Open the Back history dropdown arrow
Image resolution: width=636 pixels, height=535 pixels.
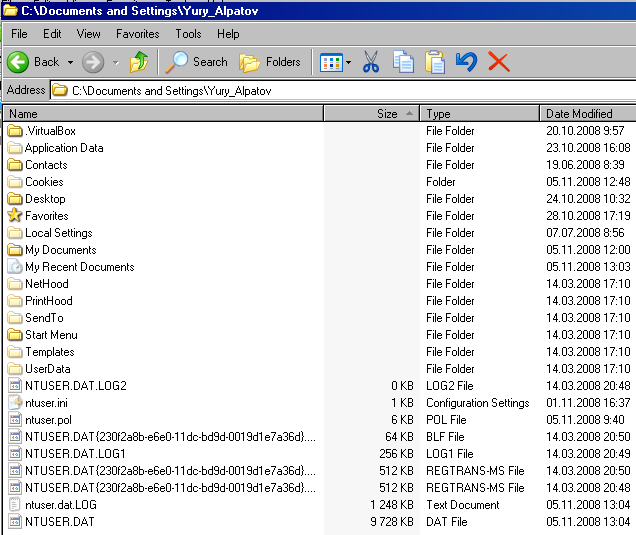pos(71,62)
